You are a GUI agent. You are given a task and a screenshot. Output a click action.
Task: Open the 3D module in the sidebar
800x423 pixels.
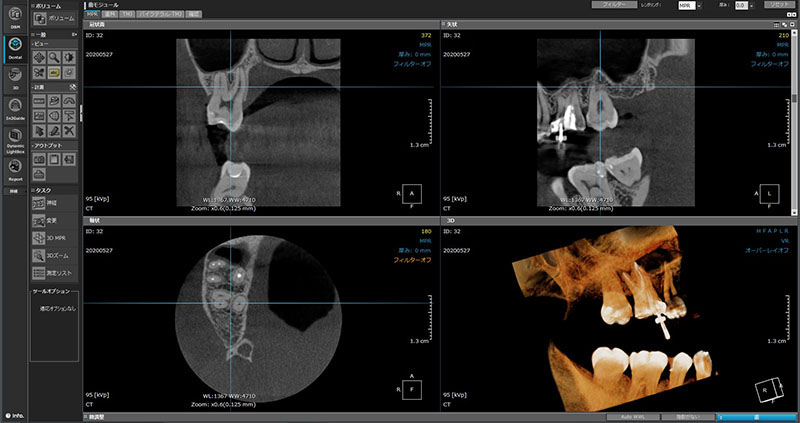pyautogui.click(x=16, y=79)
